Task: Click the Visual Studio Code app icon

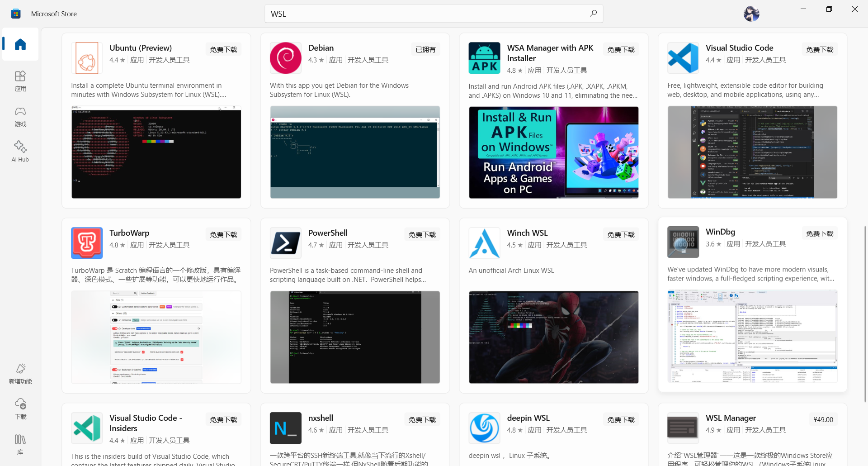Action: (x=683, y=58)
